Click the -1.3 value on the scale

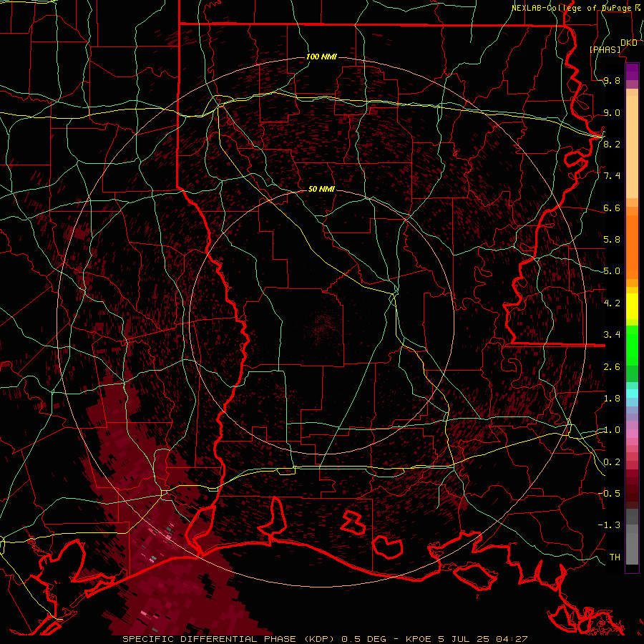tap(609, 525)
